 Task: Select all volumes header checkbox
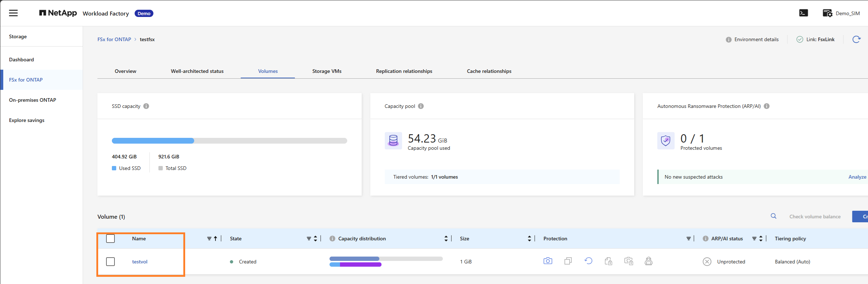click(110, 239)
